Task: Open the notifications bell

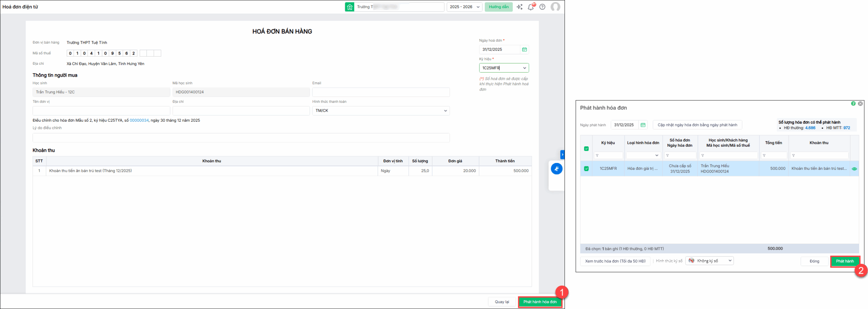Action: [531, 7]
